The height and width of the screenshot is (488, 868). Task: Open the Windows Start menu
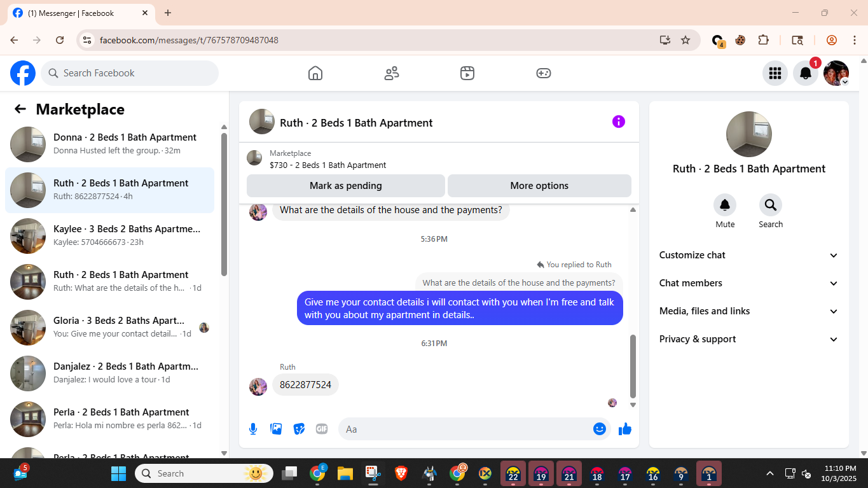click(x=119, y=473)
